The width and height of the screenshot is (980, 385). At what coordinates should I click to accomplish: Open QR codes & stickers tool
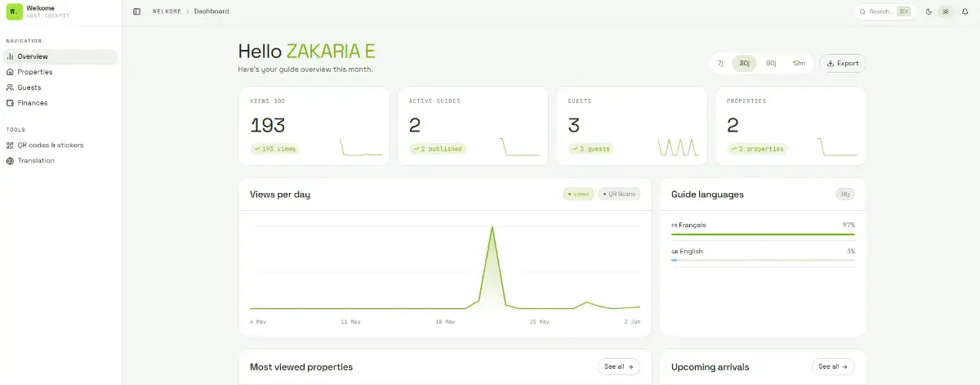(x=60, y=145)
